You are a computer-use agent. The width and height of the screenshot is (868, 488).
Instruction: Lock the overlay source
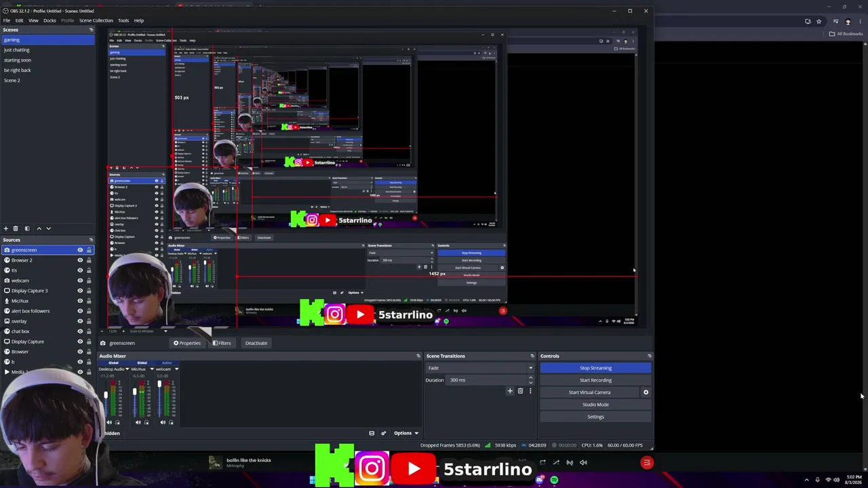pyautogui.click(x=89, y=321)
